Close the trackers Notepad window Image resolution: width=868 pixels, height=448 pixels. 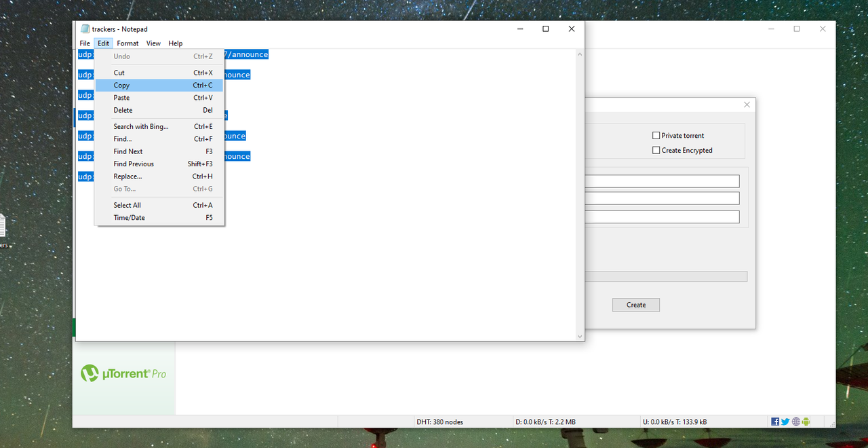click(x=572, y=29)
